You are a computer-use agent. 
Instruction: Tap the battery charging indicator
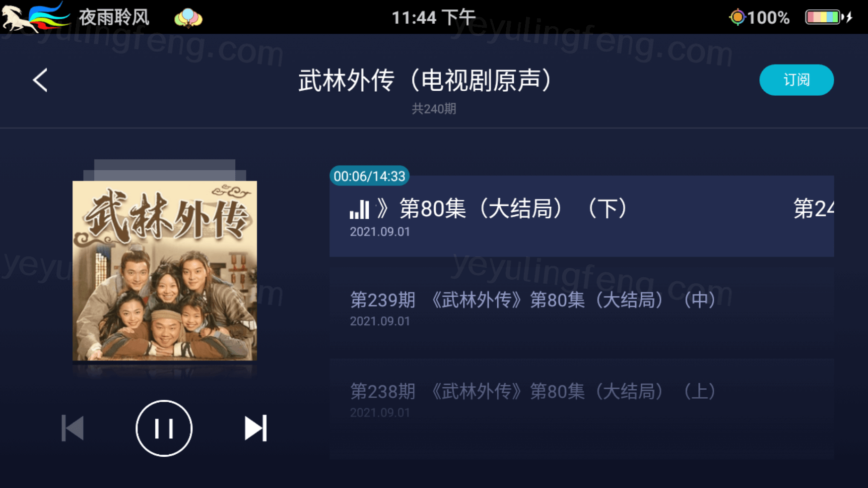pyautogui.click(x=828, y=17)
